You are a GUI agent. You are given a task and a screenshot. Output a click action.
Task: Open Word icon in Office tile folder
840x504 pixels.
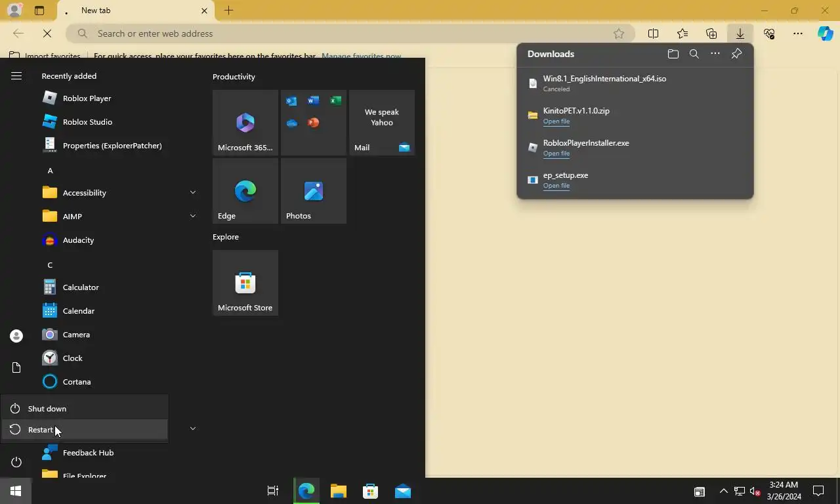[x=314, y=100]
